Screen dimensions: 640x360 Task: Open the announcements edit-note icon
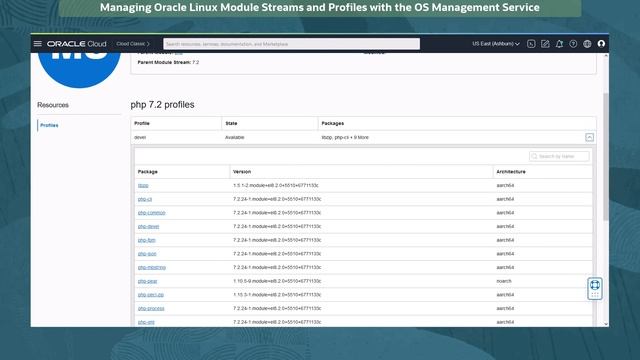pyautogui.click(x=545, y=44)
